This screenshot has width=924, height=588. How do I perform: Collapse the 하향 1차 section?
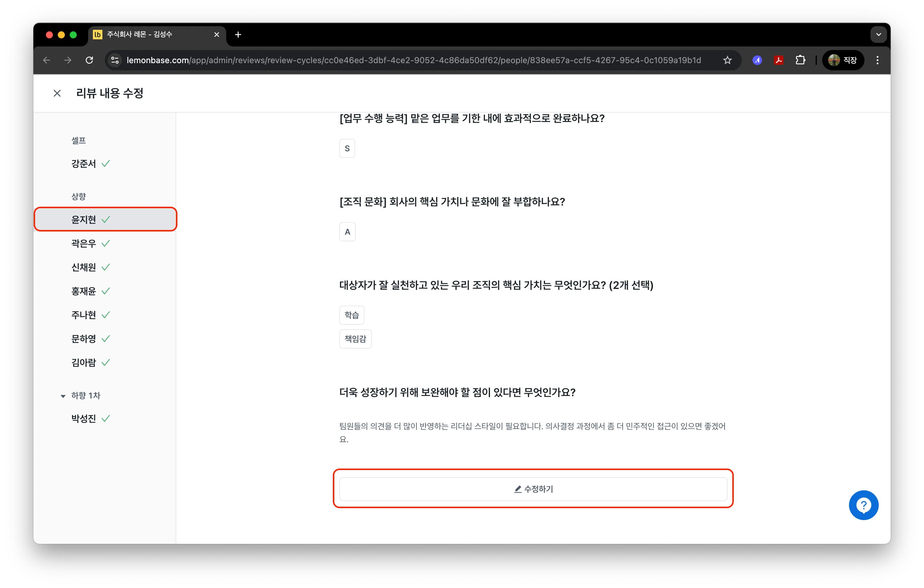63,396
